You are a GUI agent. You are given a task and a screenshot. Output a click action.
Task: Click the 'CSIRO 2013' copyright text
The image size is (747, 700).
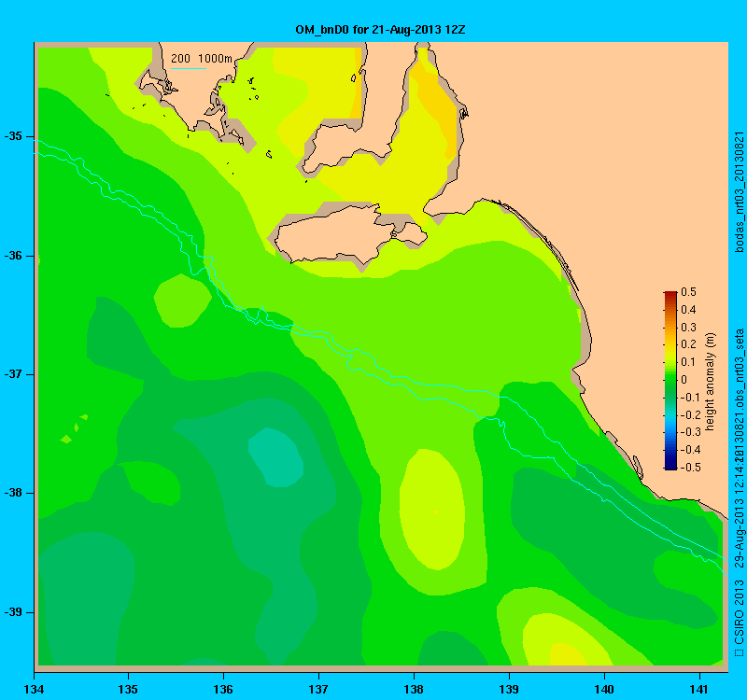click(x=739, y=611)
